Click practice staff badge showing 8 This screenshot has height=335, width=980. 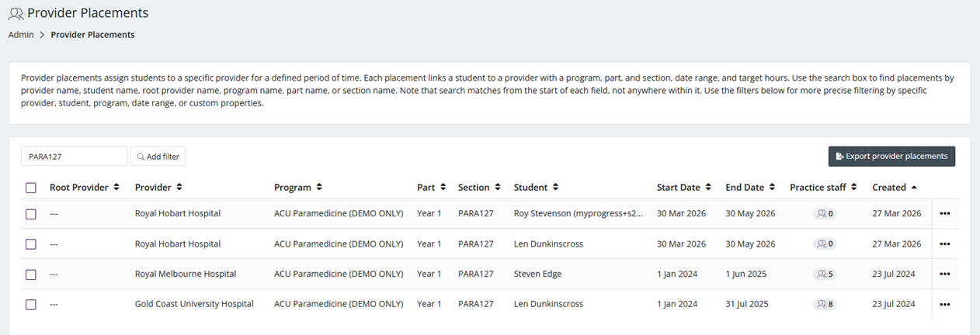click(824, 304)
